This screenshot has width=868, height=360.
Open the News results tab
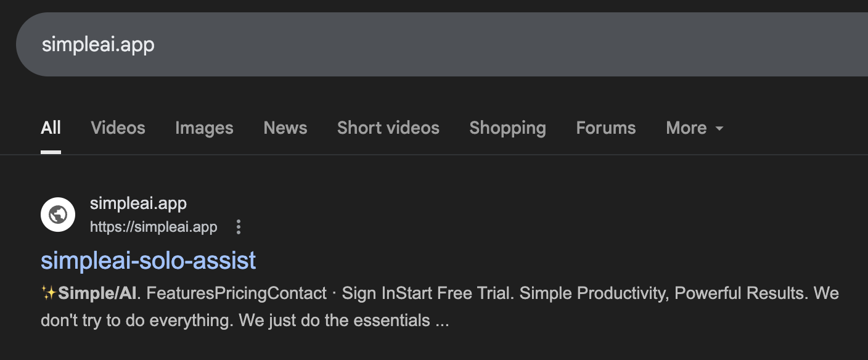(x=285, y=128)
